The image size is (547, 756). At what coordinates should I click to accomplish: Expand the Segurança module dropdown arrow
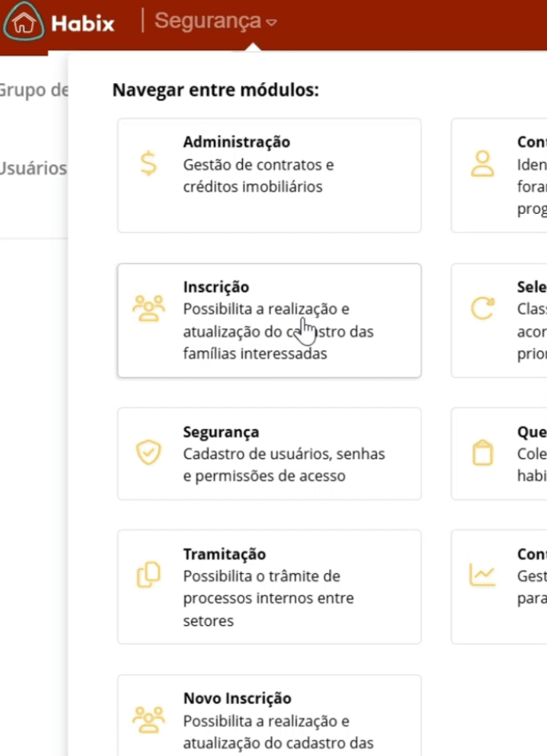pos(272,23)
